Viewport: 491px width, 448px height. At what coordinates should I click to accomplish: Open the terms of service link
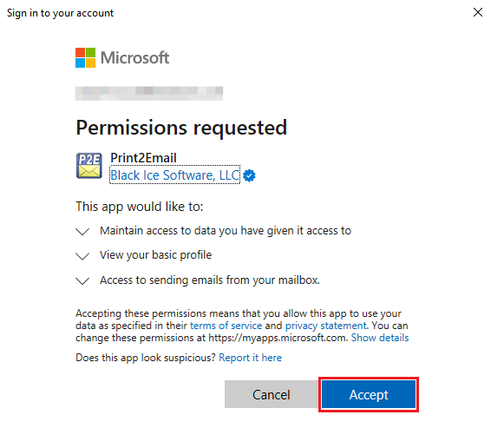click(x=226, y=326)
